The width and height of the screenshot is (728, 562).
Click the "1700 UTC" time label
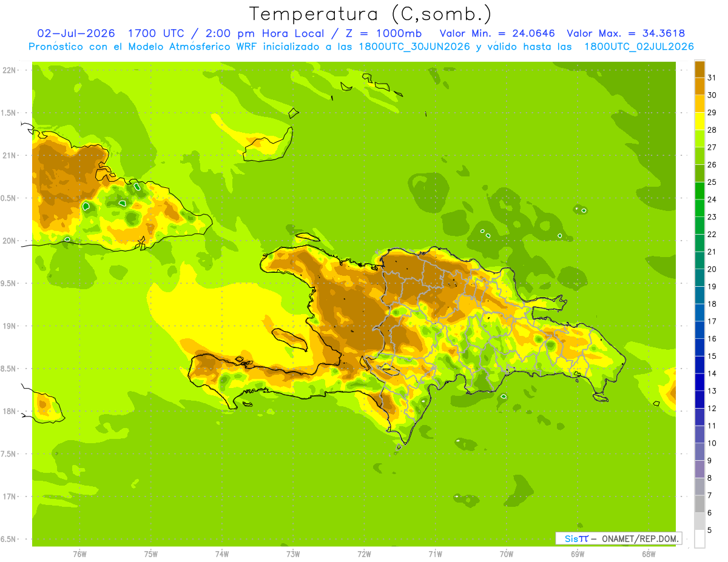tap(156, 33)
